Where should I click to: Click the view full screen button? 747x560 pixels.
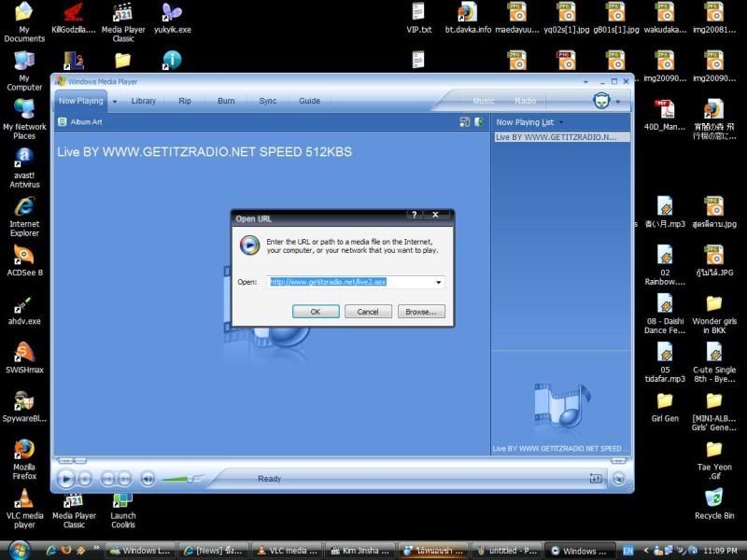(596, 479)
